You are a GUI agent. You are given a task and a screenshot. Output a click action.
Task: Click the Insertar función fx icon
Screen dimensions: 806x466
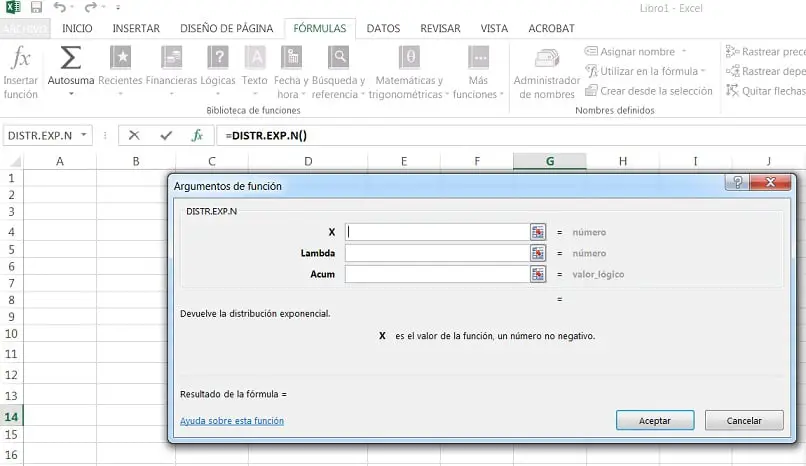coord(21,57)
